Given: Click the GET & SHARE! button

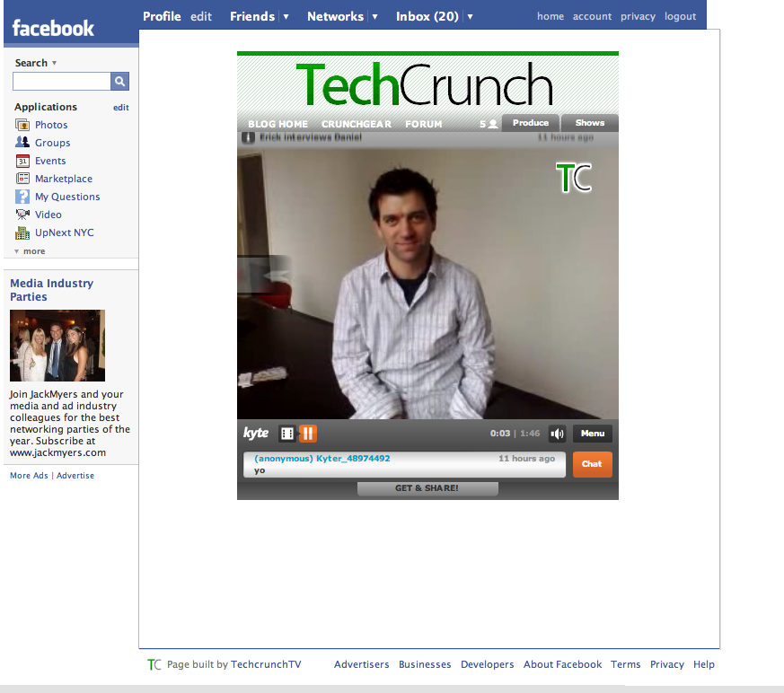Looking at the screenshot, I should 427,488.
